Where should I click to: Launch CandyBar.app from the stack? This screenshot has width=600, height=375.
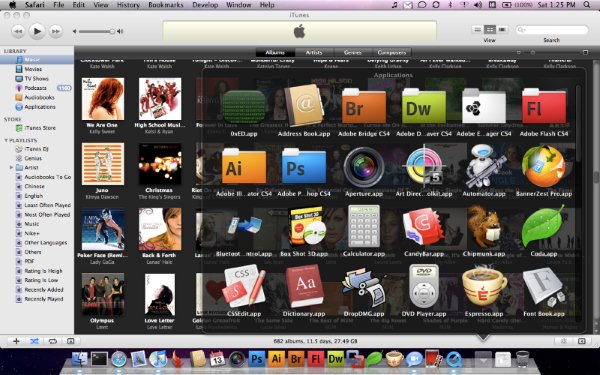tap(423, 227)
